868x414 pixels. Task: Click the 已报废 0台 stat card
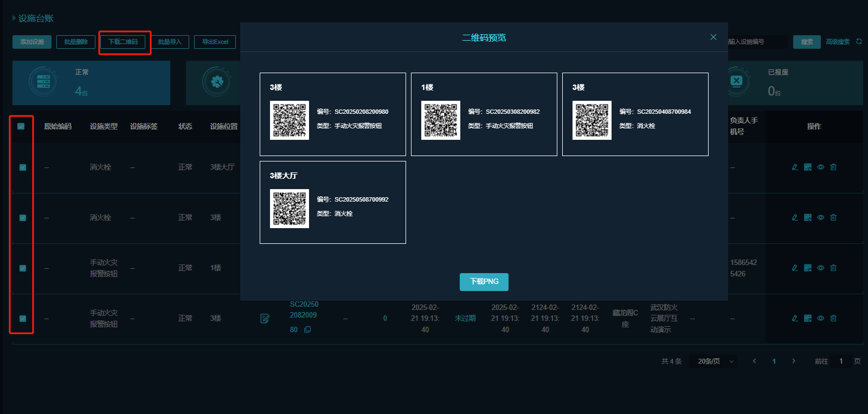(795, 83)
